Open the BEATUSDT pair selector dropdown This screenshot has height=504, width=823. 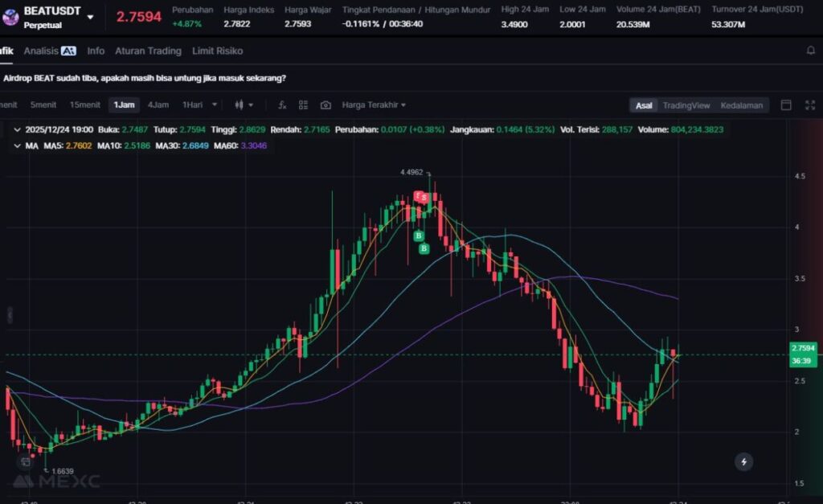[x=90, y=17]
